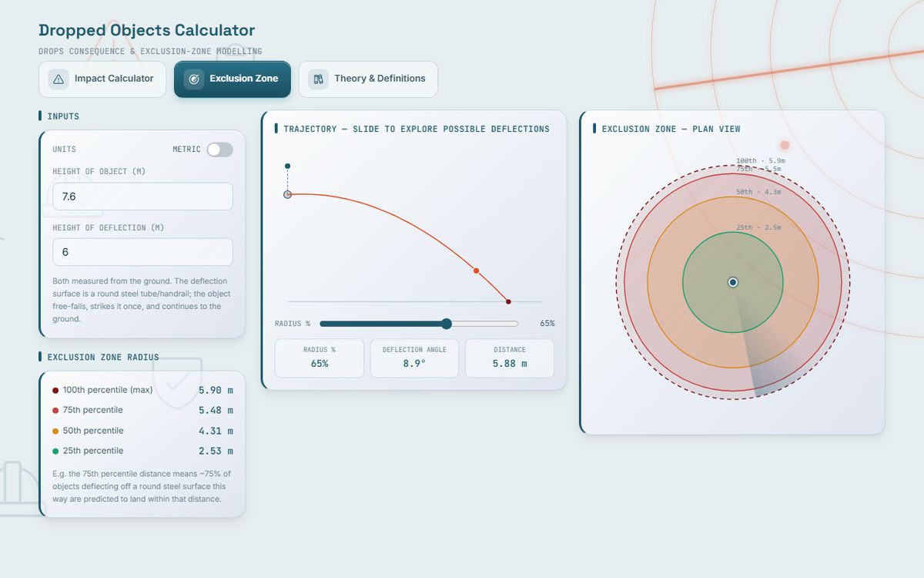The width and height of the screenshot is (924, 578).
Task: Click the Trajectory panel heading
Action: pos(417,129)
